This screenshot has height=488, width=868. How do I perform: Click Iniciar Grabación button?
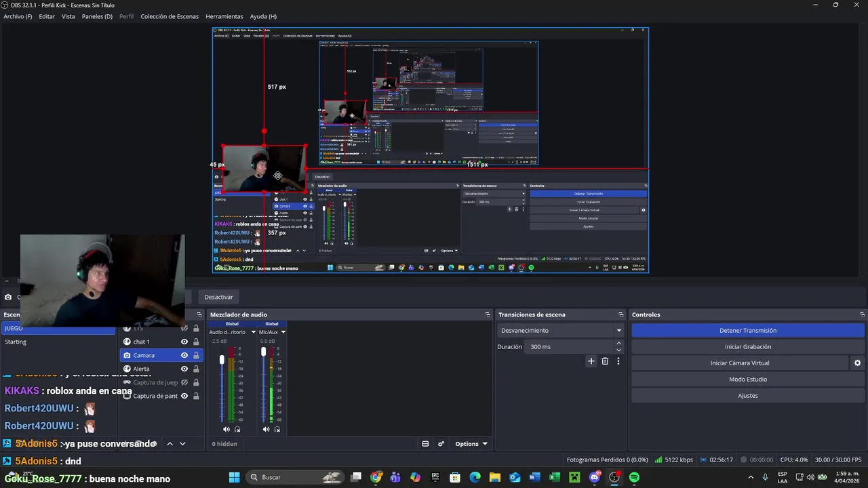(x=748, y=346)
